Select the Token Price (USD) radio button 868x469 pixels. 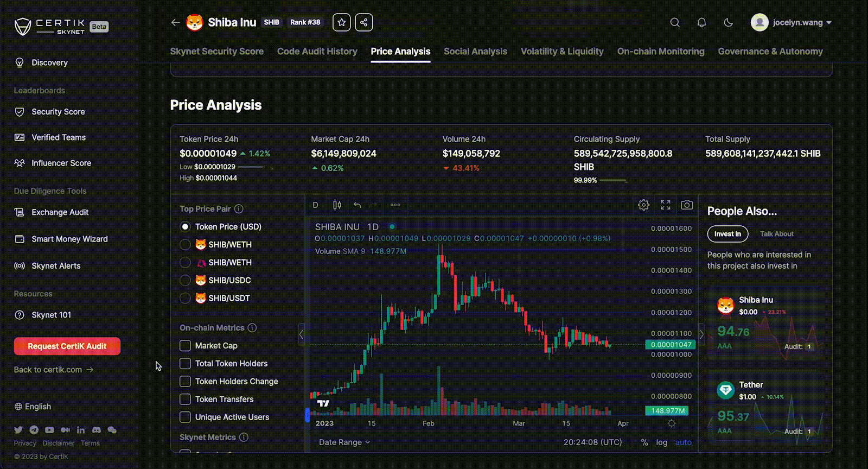[x=185, y=226]
